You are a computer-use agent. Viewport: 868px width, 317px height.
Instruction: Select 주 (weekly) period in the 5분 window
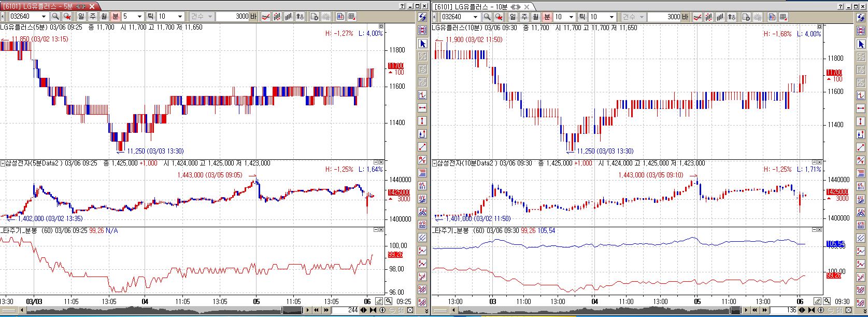click(93, 17)
